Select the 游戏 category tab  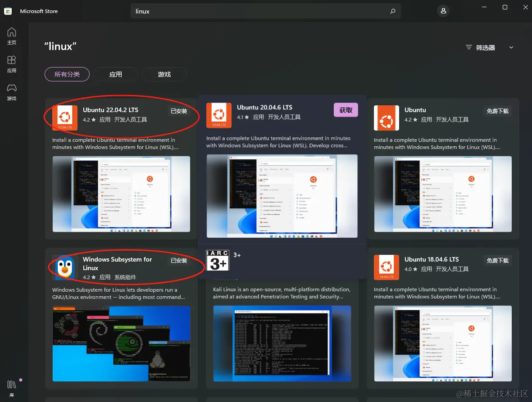164,74
